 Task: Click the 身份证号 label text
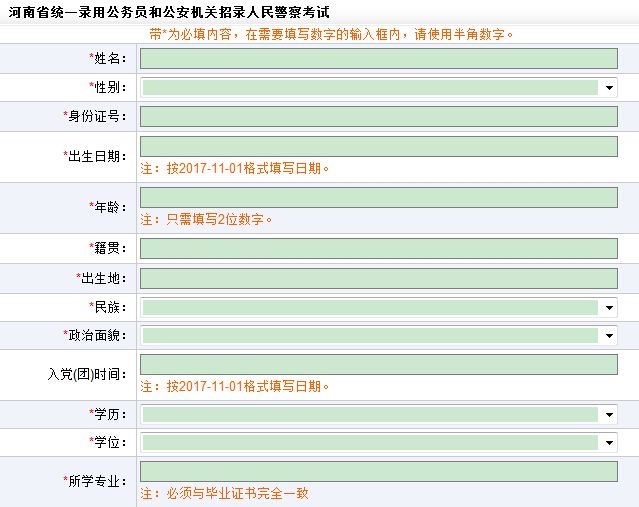[95, 117]
